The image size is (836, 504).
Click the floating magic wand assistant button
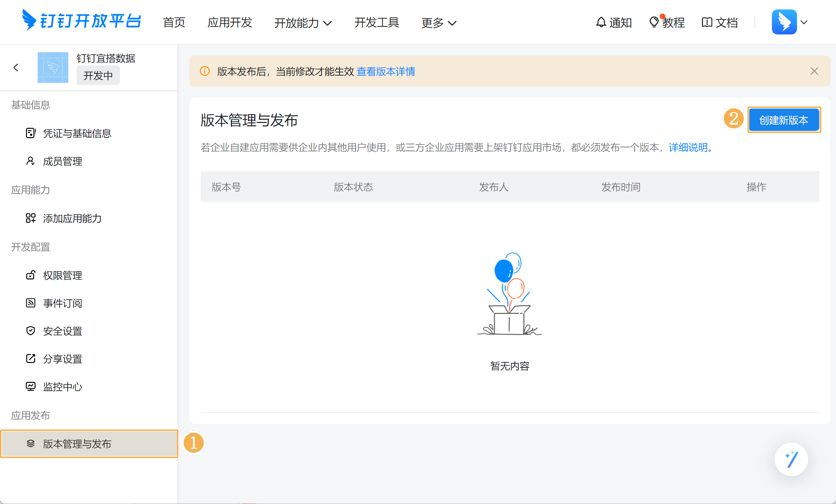click(x=791, y=459)
